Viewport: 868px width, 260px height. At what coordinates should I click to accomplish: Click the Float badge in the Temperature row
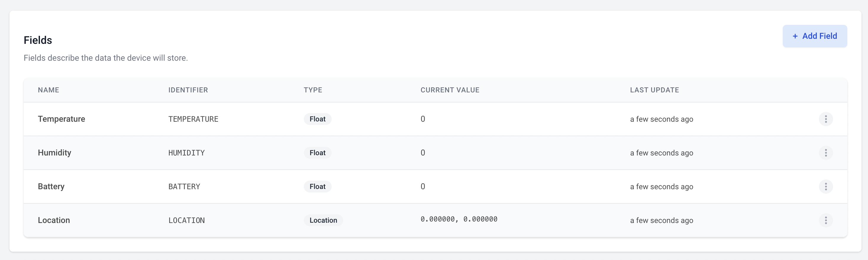tap(317, 119)
